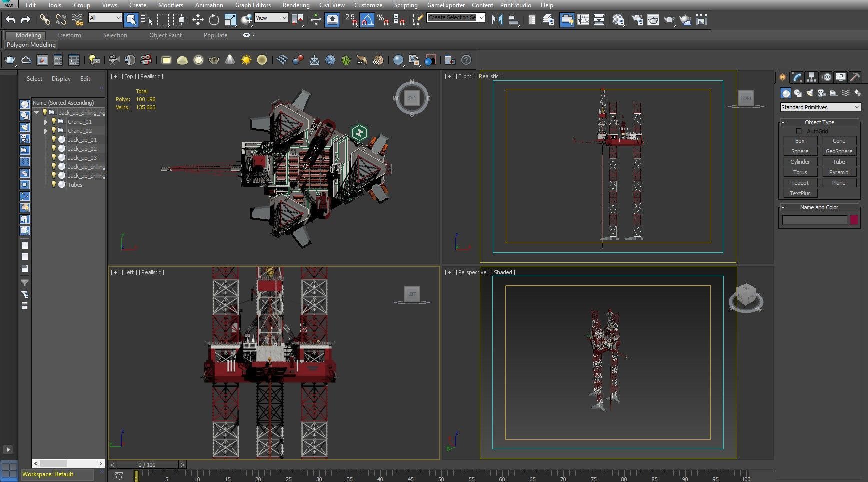Toggle visibility bulb for Jack_up_02
The image size is (868, 482).
point(54,149)
